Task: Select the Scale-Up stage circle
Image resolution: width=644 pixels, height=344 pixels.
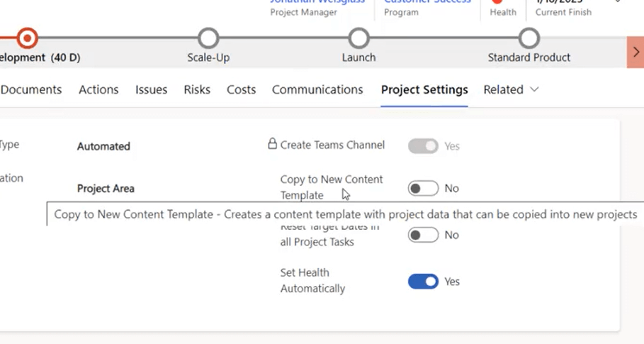Action: coord(208,38)
